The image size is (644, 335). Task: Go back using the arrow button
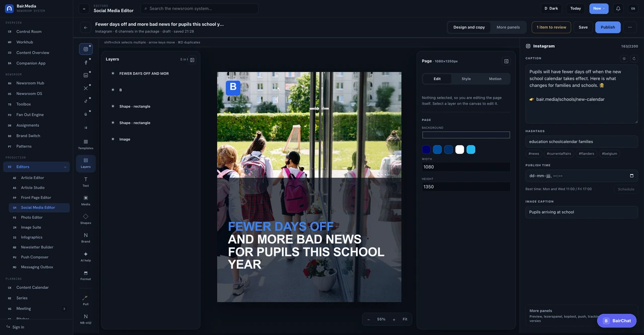(x=86, y=27)
